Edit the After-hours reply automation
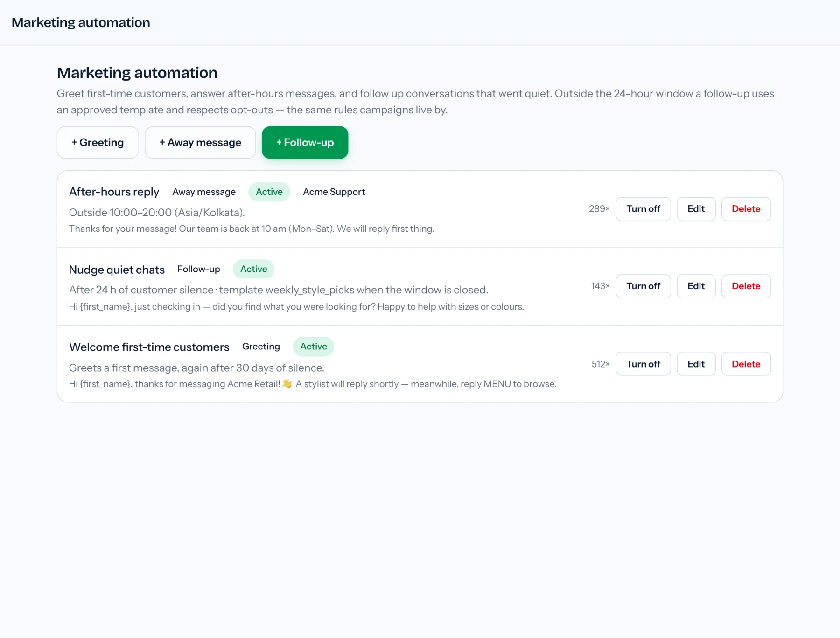 (696, 209)
